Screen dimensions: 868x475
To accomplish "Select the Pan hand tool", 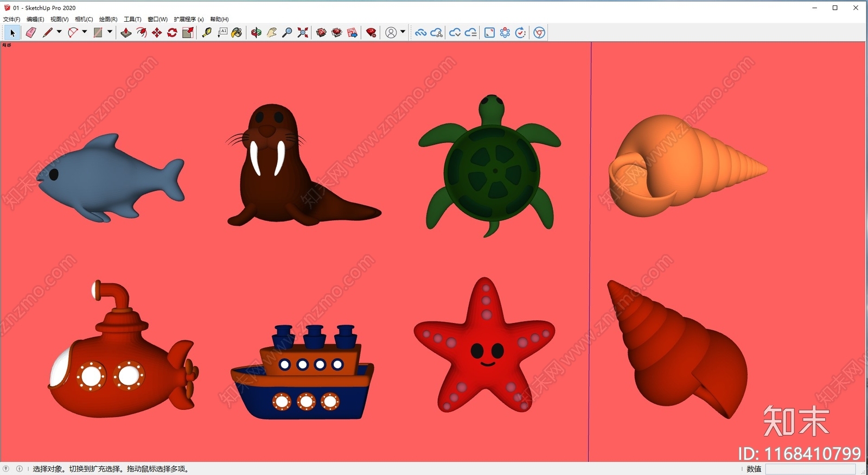I will (272, 33).
